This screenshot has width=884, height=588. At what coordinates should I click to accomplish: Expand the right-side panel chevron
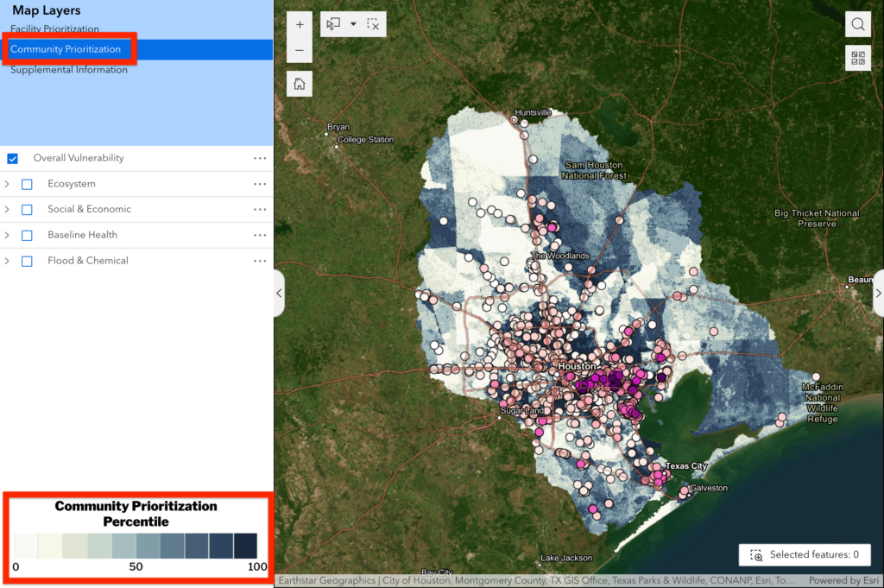pos(878,293)
